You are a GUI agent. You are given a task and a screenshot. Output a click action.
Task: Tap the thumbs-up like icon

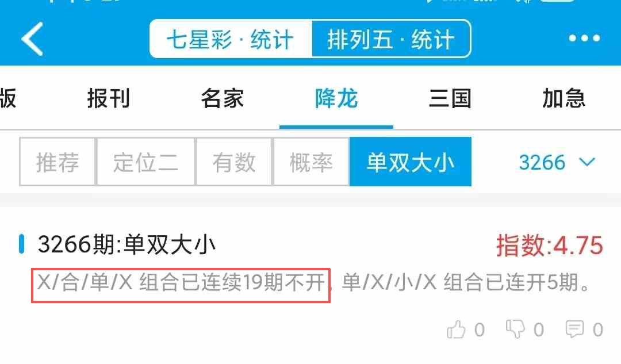pyautogui.click(x=456, y=329)
